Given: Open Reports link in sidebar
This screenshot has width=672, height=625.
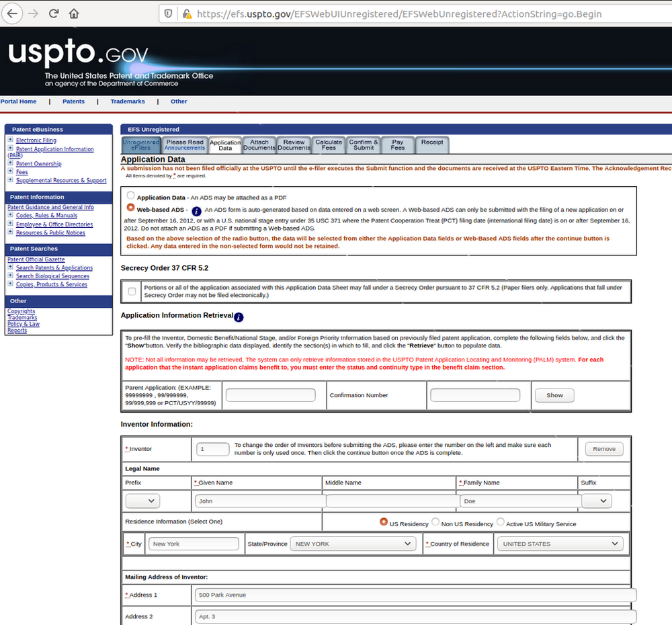Looking at the screenshot, I should pyautogui.click(x=17, y=331).
